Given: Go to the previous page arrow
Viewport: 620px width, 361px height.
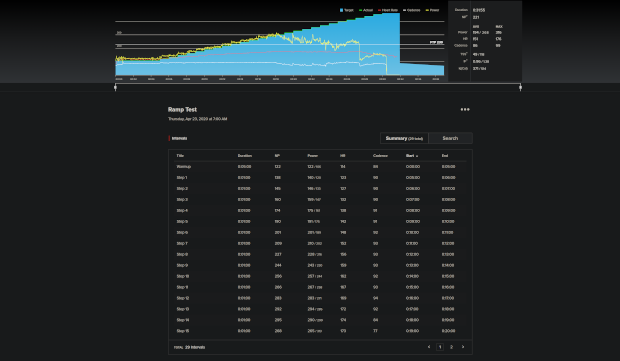Looking at the screenshot, I should [429, 347].
